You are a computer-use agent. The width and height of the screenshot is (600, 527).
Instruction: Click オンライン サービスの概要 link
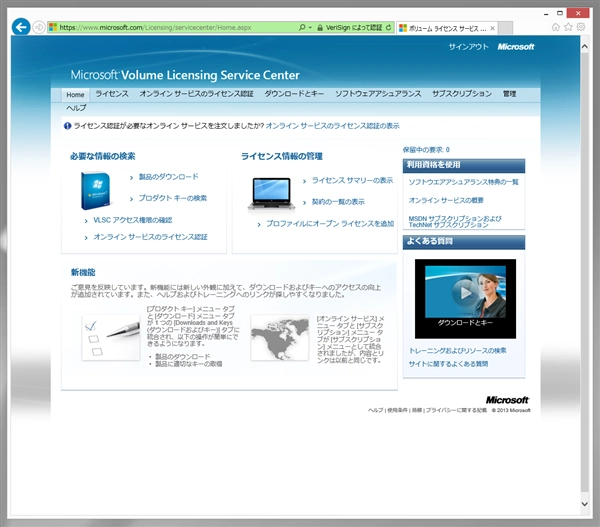(446, 200)
